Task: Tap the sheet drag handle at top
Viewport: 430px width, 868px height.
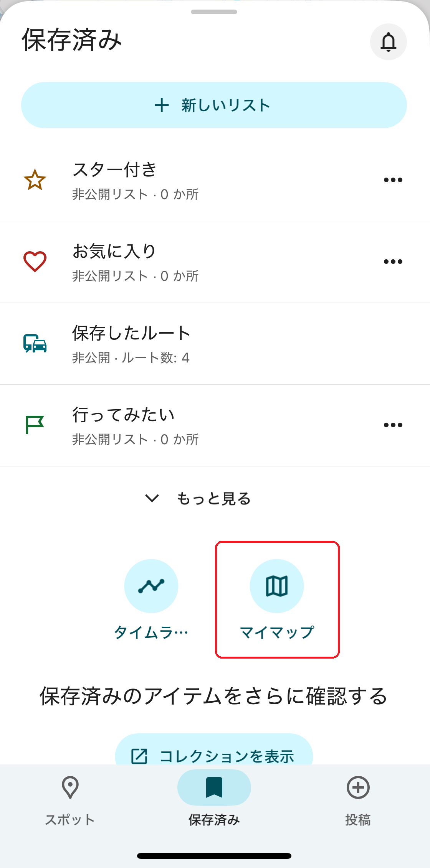Action: [x=214, y=12]
